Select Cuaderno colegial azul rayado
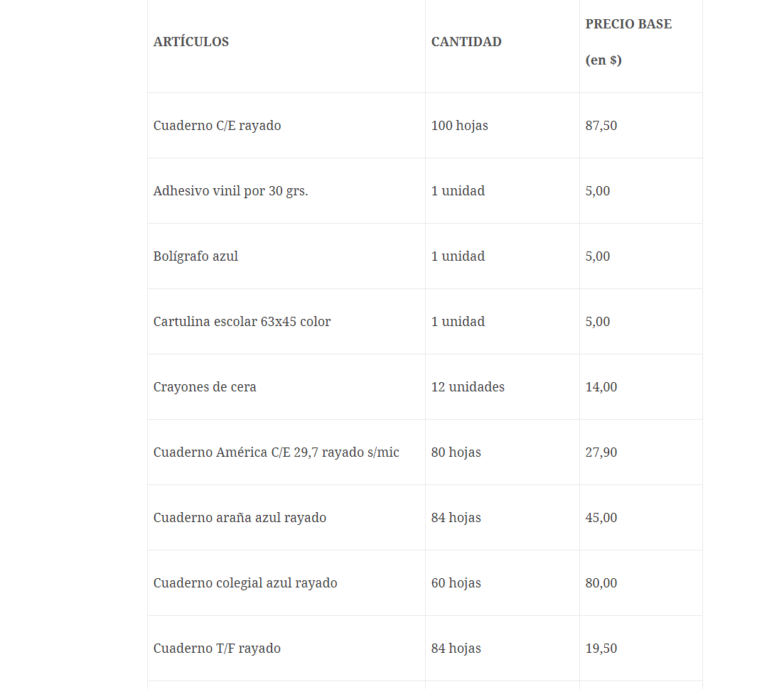This screenshot has width=784, height=689. pyautogui.click(x=245, y=583)
